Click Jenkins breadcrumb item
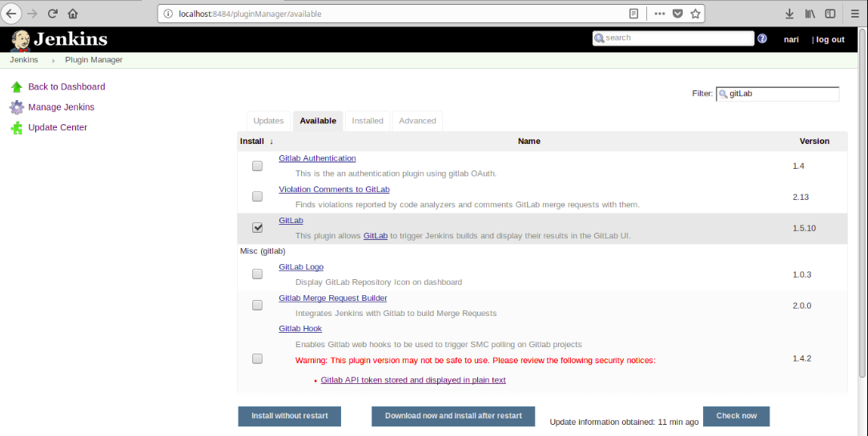 click(x=24, y=60)
